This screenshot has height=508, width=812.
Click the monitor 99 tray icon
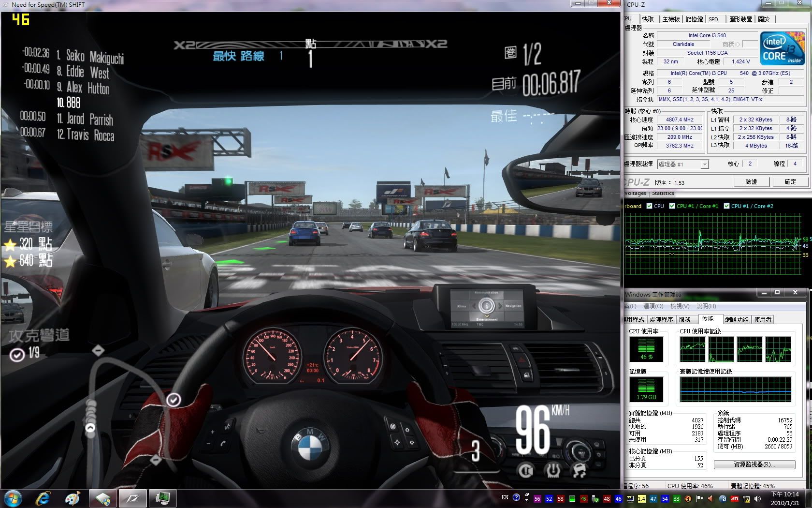(x=630, y=499)
